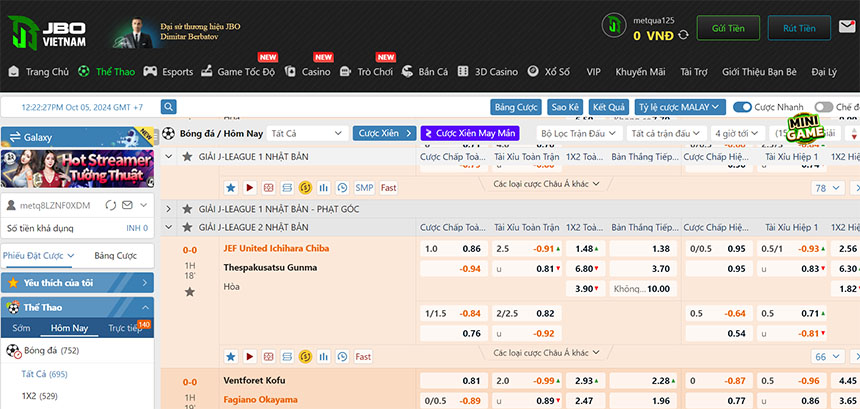Open the mail envelope icon in header
860x409 pixels.
pos(846,28)
